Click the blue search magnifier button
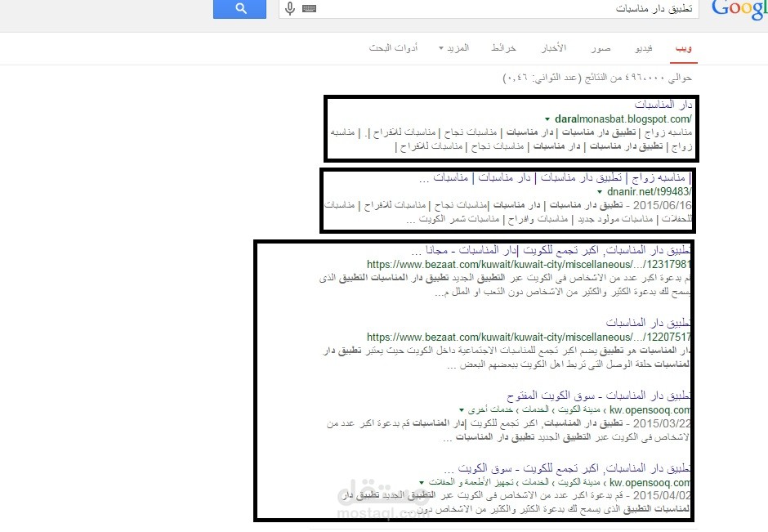768x532 pixels. click(240, 8)
